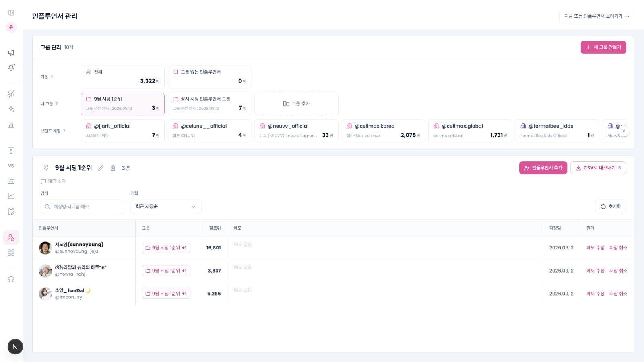Open the 최근 저장순 sort dropdown

pos(166,206)
